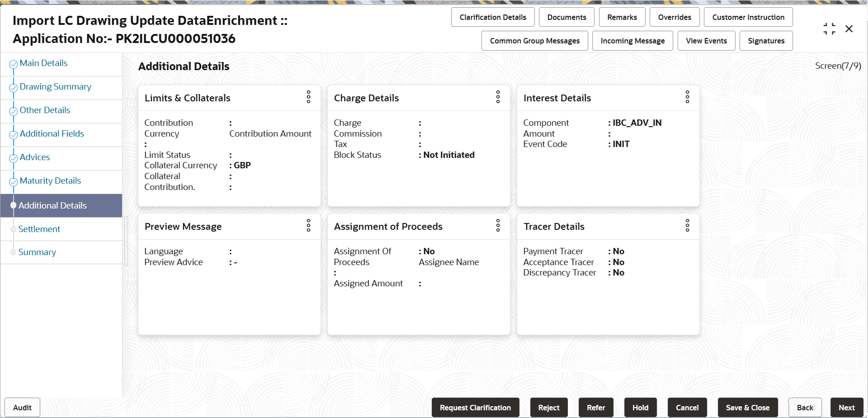Open Preview Message three-dot menu
Image resolution: width=868 pixels, height=418 pixels.
coord(308,225)
